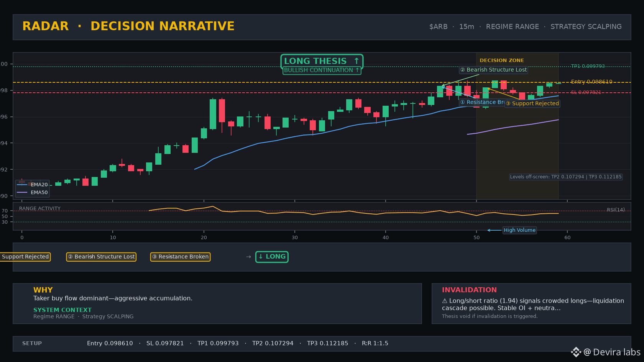644x362 pixels.
Task: Click the Levels off-screen TP2/TP3 note
Action: [x=565, y=177]
